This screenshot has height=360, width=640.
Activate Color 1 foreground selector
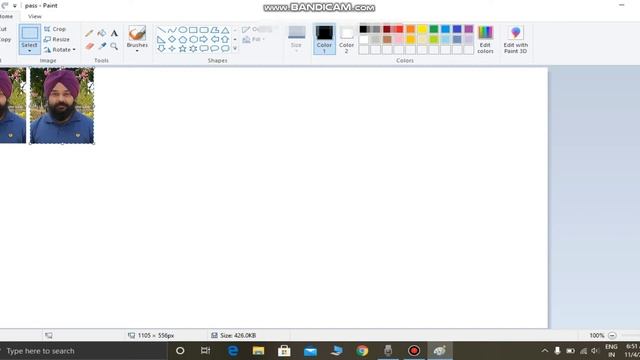324,40
